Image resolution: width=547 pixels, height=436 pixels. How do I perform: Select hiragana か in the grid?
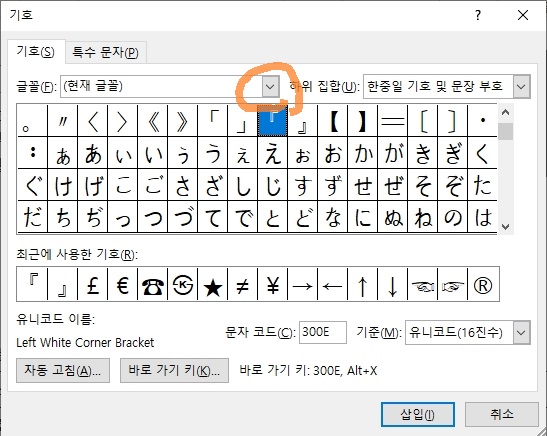(x=362, y=153)
